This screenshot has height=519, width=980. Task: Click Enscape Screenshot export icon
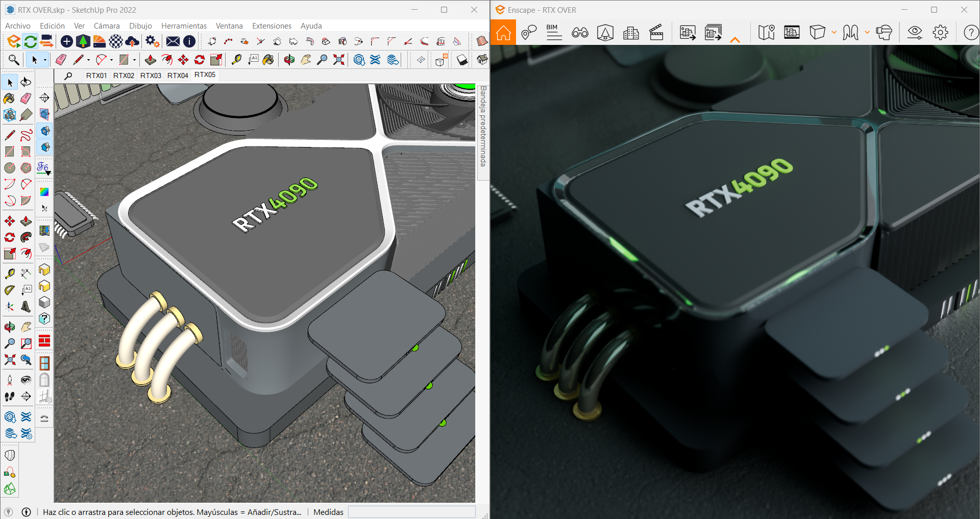(688, 33)
